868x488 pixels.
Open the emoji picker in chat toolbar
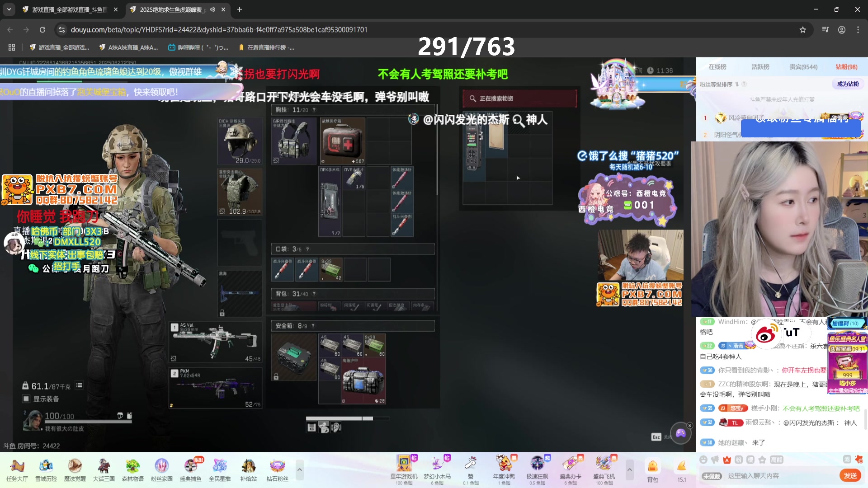point(703,460)
